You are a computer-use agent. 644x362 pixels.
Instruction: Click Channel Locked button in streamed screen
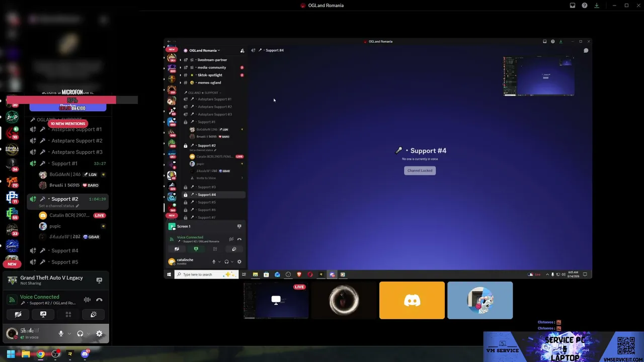coord(420,170)
